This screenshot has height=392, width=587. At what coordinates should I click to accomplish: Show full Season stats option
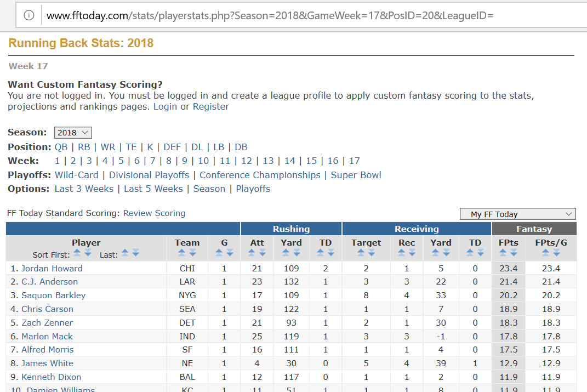tap(209, 189)
